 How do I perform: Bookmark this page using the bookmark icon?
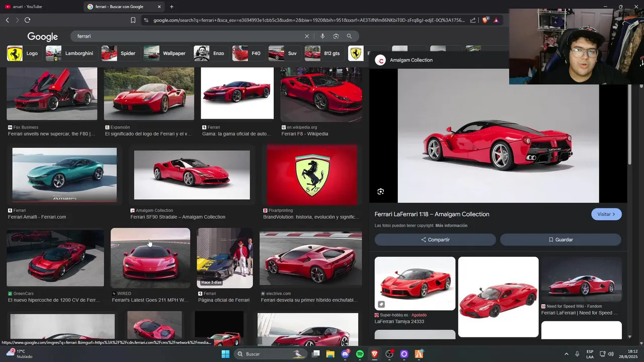point(133,20)
